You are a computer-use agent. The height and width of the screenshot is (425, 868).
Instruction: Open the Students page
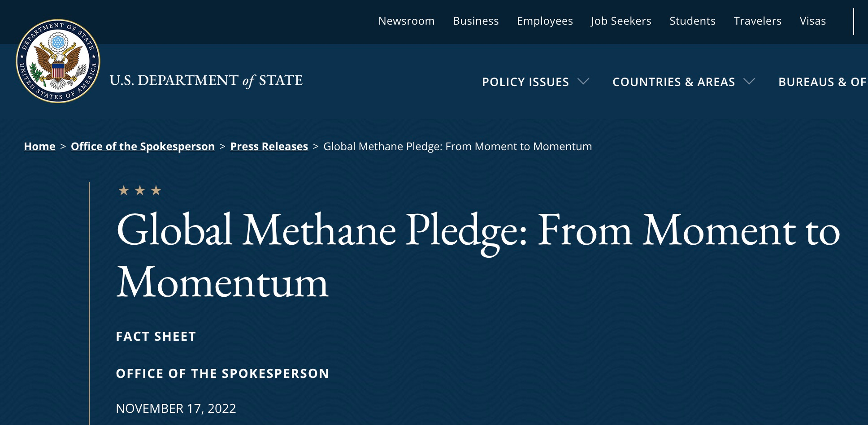692,21
